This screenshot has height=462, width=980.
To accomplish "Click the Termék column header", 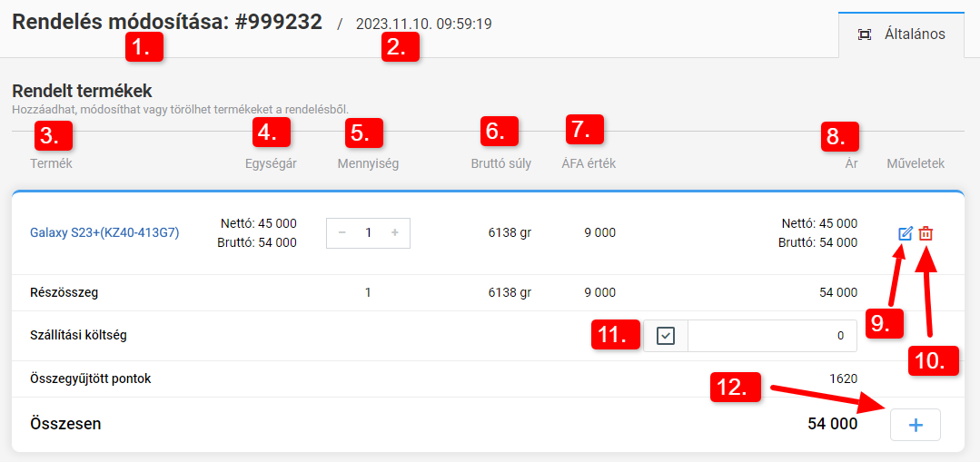I will click(x=50, y=164).
